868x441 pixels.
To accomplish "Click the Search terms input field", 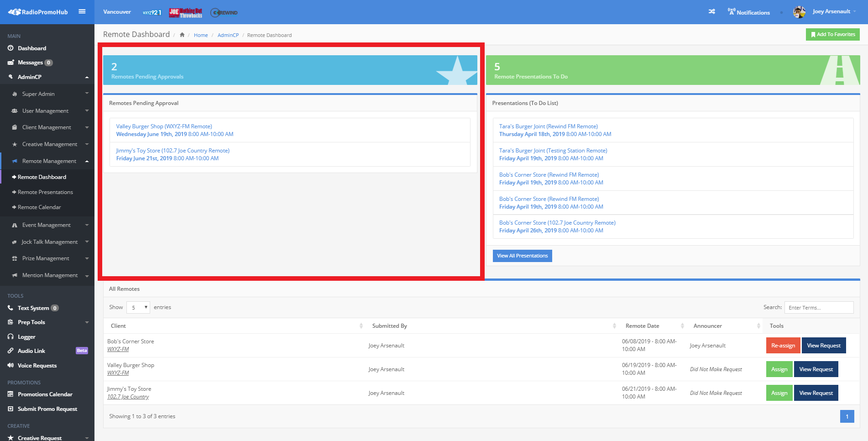I will pos(819,308).
